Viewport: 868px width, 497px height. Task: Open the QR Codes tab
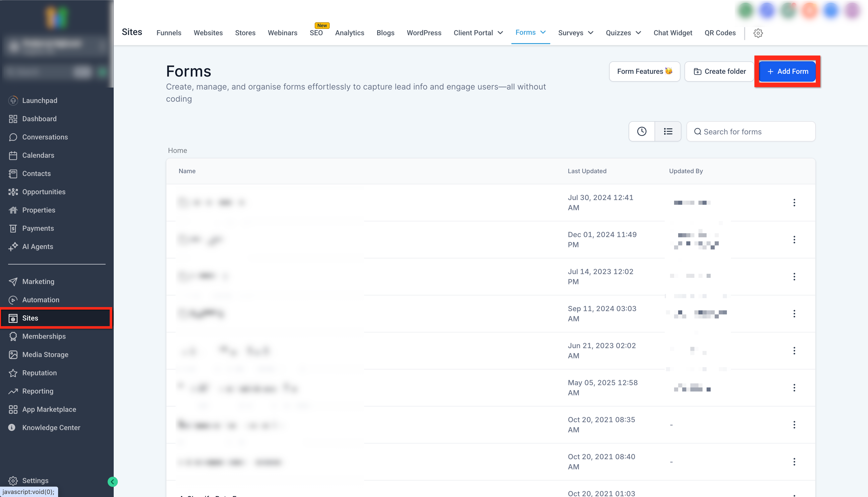pos(720,33)
